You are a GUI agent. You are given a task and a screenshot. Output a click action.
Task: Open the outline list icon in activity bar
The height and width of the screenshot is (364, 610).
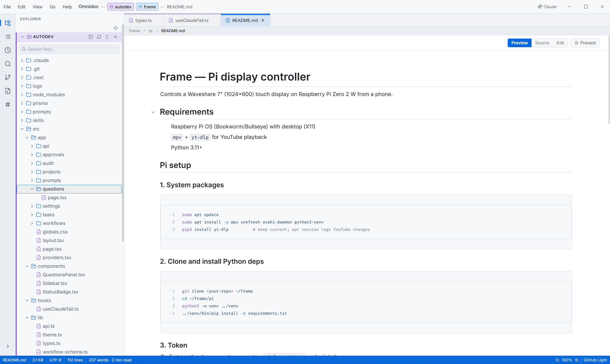tap(8, 36)
